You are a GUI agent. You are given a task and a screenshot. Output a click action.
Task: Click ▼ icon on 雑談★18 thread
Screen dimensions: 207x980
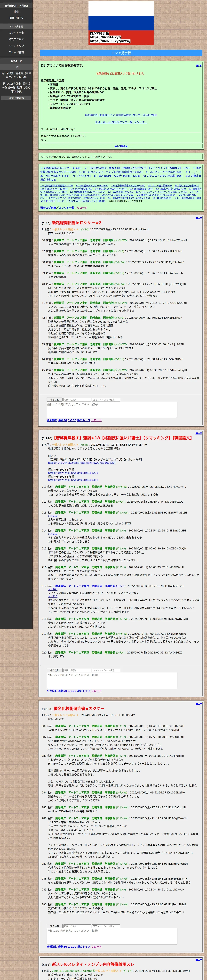point(201,433)
